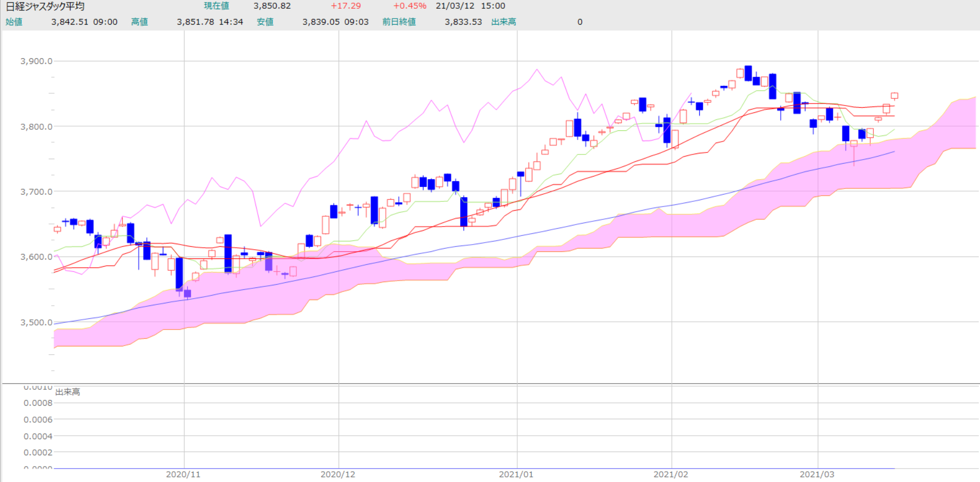Screen dimensions: 980x482
Task: Click the current value 3,850.82
Action: (272, 6)
